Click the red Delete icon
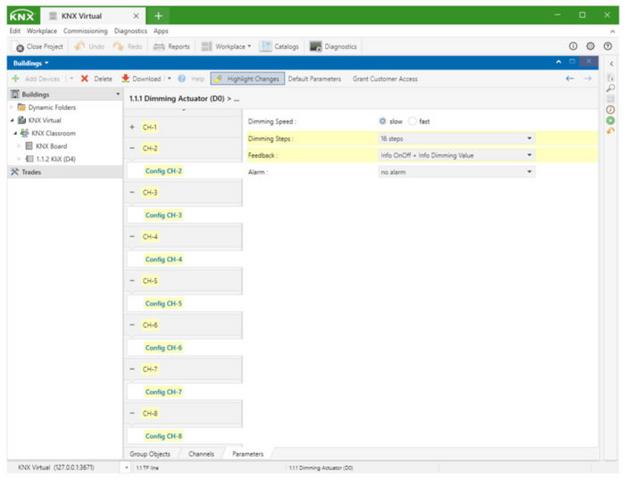The width and height of the screenshot is (625, 480). click(x=85, y=78)
